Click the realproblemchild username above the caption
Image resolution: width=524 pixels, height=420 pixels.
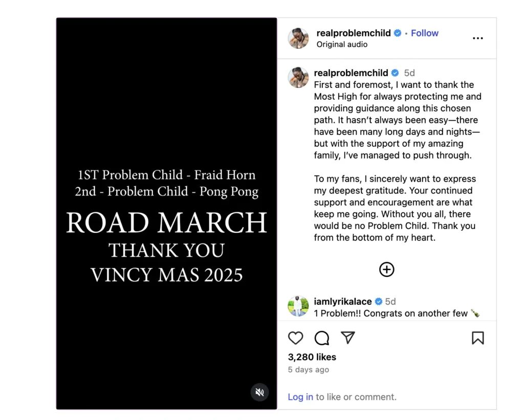tap(351, 73)
